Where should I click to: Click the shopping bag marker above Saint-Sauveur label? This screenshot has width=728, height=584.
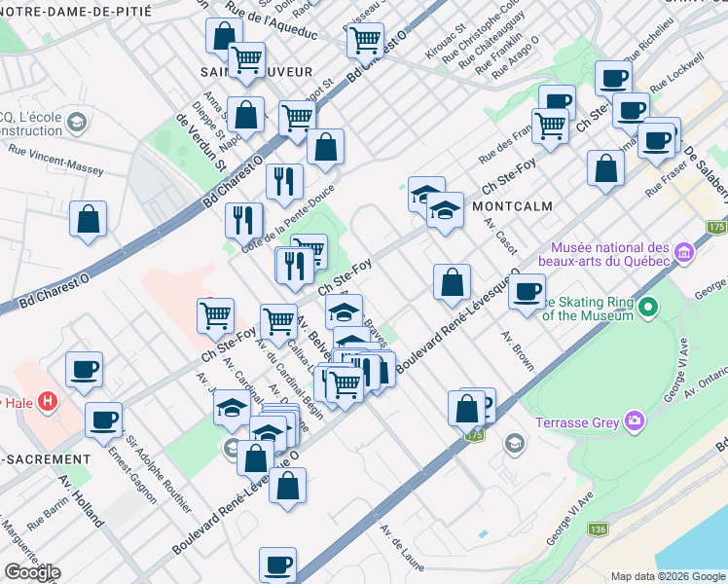pyautogui.click(x=224, y=36)
